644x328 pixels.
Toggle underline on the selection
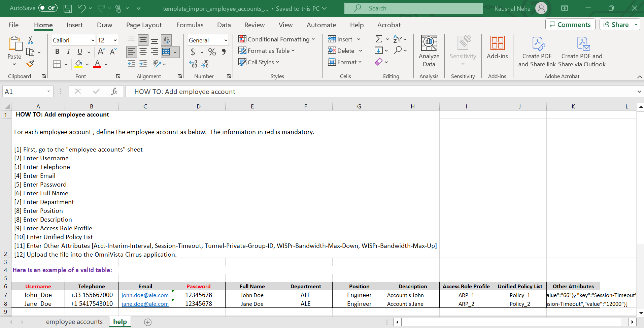(79, 52)
